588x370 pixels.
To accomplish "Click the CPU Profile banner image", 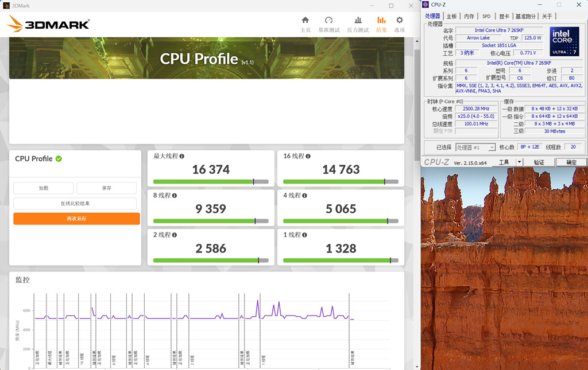I will [207, 58].
